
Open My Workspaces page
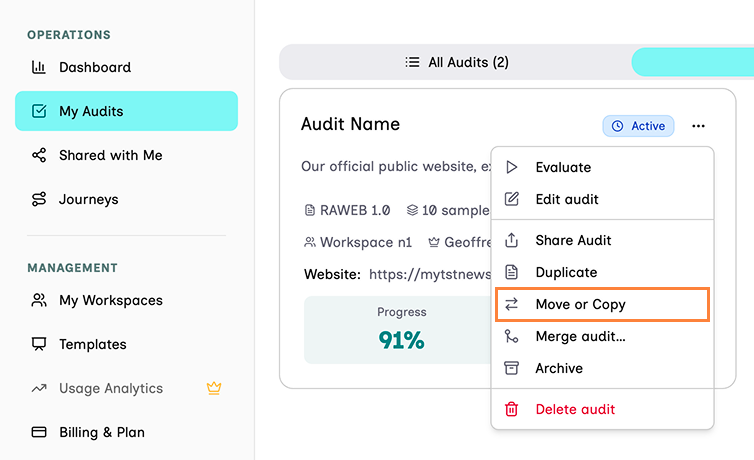pyautogui.click(x=126, y=300)
